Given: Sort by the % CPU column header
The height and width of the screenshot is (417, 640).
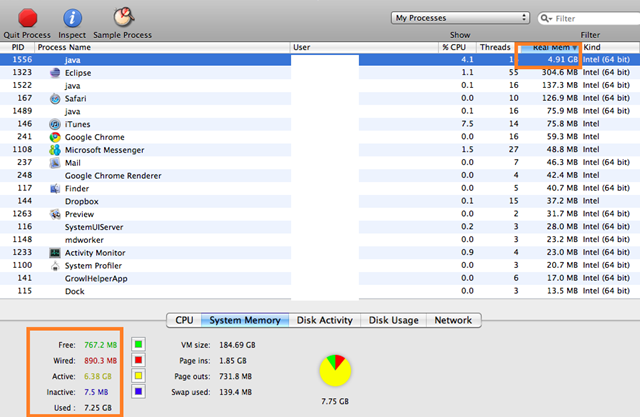Looking at the screenshot, I should point(457,47).
